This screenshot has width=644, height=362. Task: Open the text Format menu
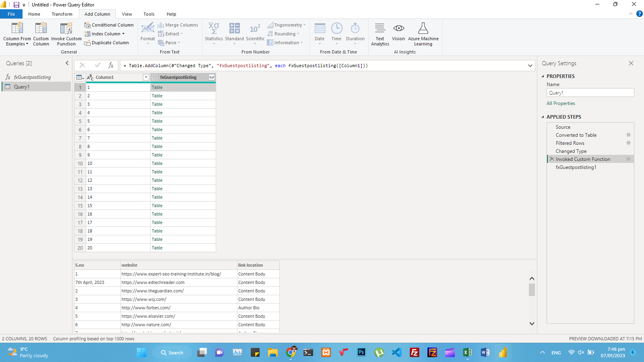(x=148, y=33)
